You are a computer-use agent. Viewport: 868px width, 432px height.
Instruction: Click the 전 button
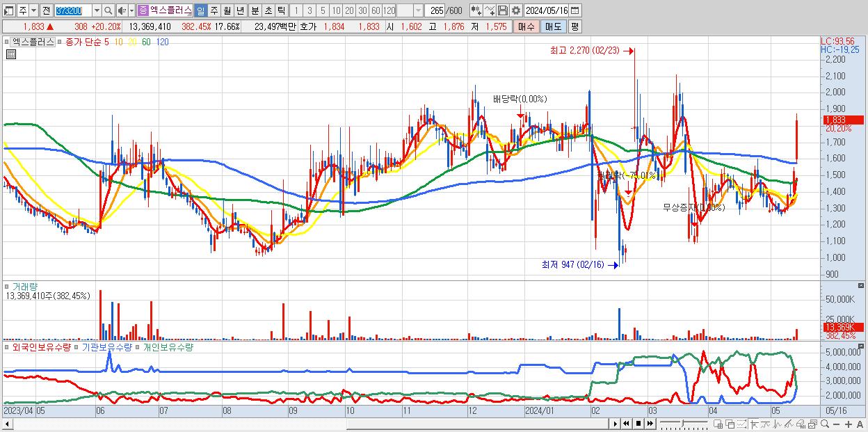[46, 10]
